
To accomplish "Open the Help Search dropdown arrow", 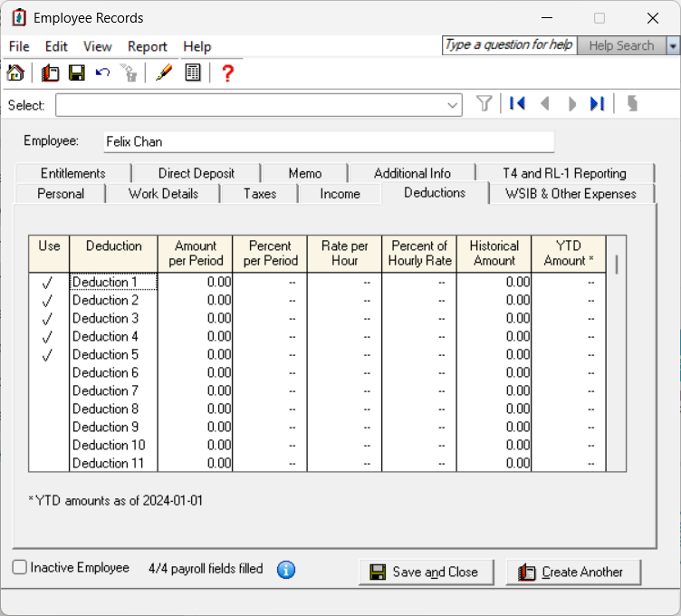I will [x=673, y=45].
